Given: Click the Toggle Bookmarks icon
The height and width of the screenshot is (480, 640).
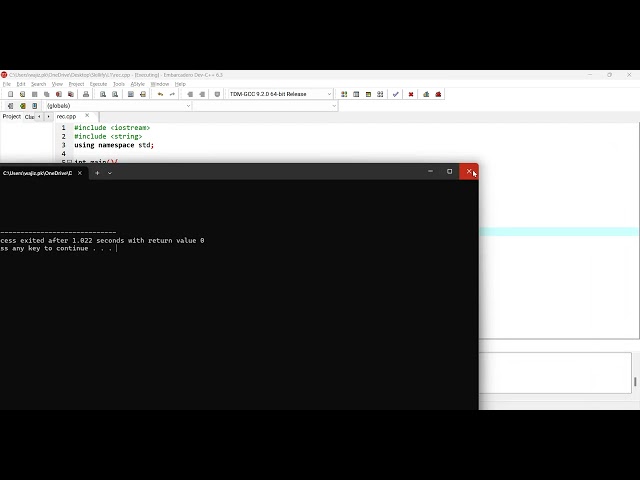Looking at the screenshot, I should [23, 106].
